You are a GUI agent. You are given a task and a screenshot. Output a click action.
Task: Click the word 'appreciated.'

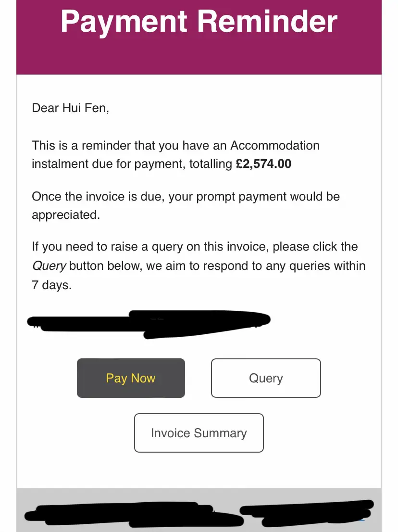[66, 215]
